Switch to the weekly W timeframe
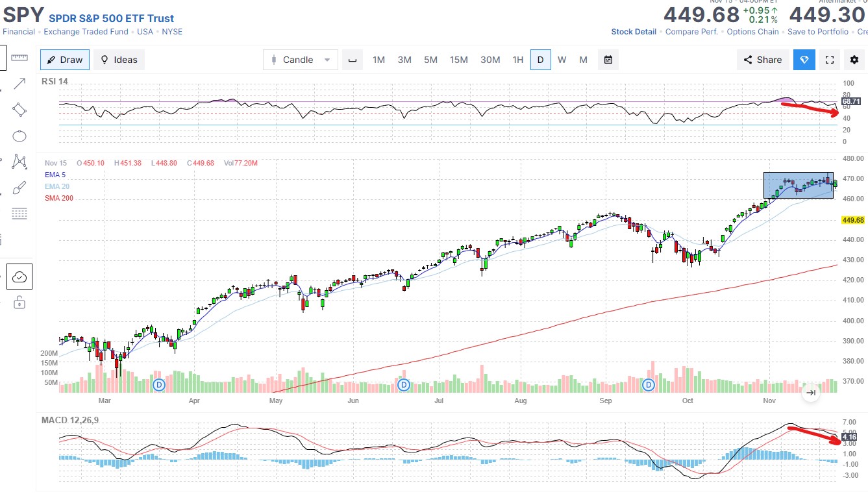Viewport: 868px width, 494px height. pyautogui.click(x=562, y=60)
